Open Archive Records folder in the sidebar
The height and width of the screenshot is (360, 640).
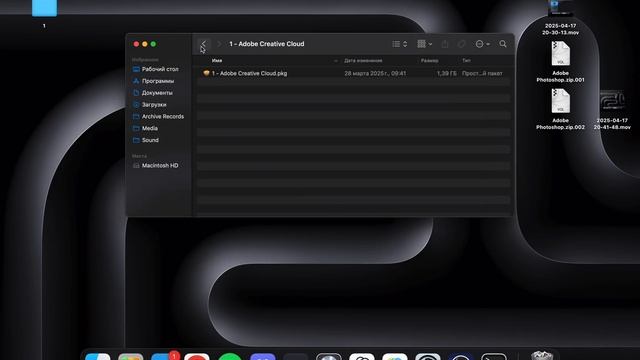click(158, 116)
